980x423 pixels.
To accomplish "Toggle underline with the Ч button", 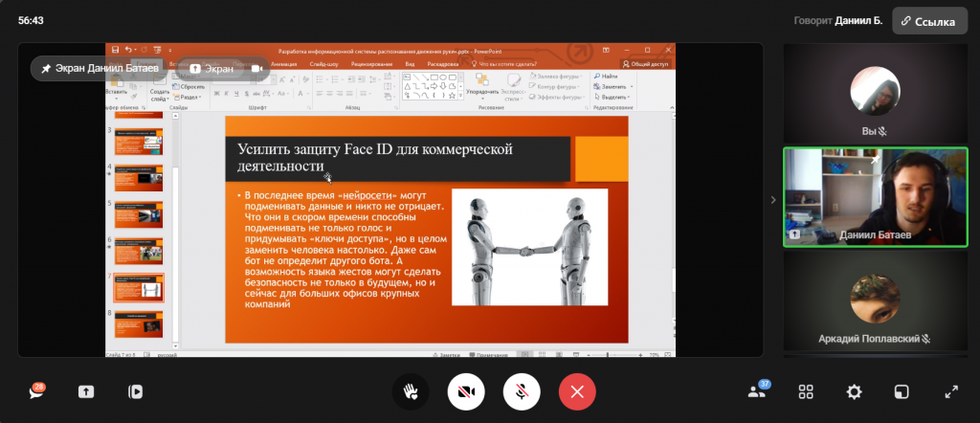I will click(236, 93).
